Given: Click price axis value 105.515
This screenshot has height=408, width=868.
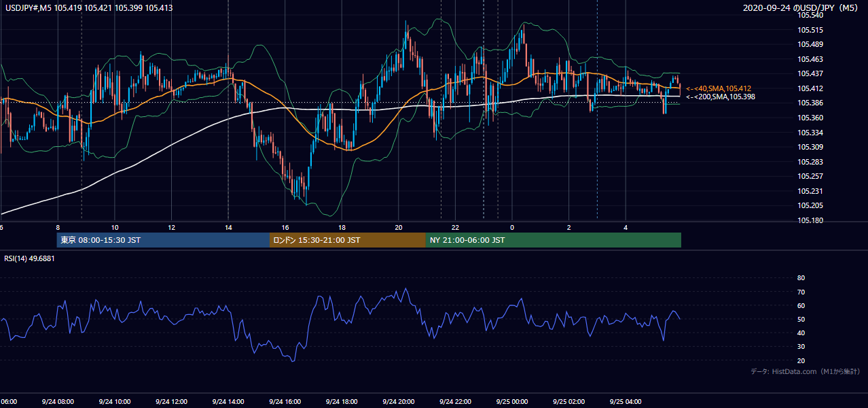Looking at the screenshot, I should tap(811, 30).
